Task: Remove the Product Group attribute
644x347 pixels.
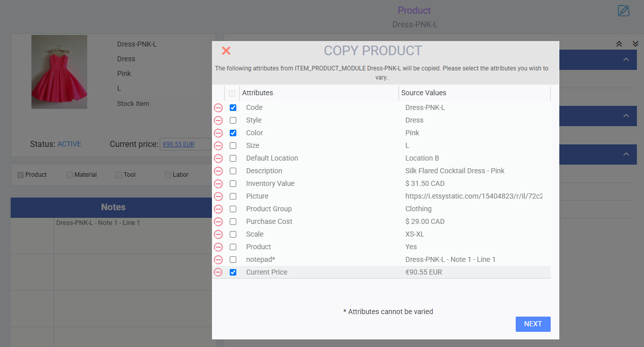Action: [218, 209]
